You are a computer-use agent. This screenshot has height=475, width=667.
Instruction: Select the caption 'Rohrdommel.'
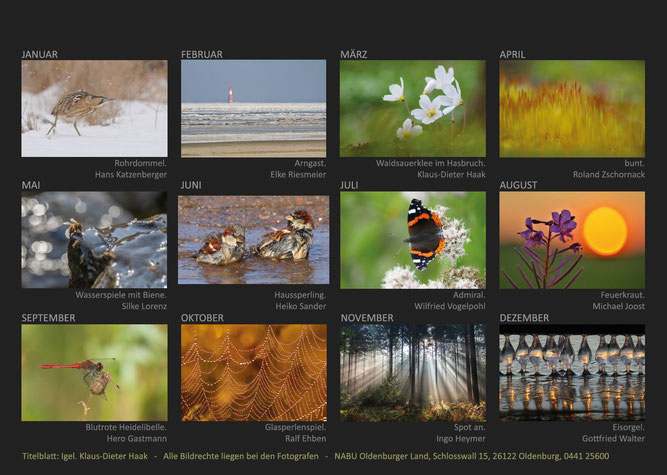[x=140, y=163]
